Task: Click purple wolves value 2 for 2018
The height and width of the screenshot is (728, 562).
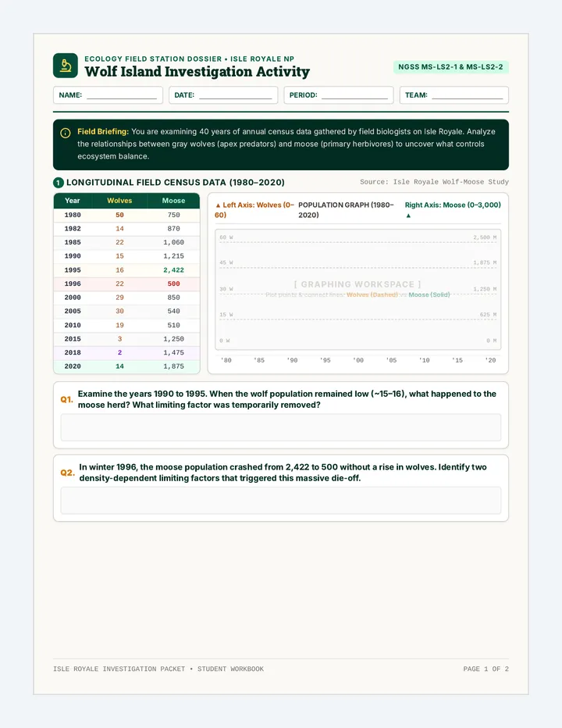Action: tap(119, 352)
